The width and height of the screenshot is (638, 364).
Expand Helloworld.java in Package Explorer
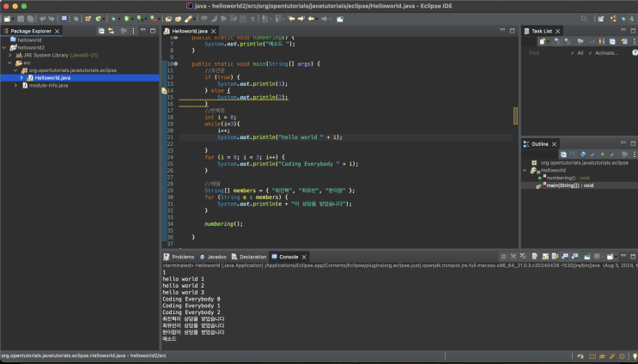[21, 77]
